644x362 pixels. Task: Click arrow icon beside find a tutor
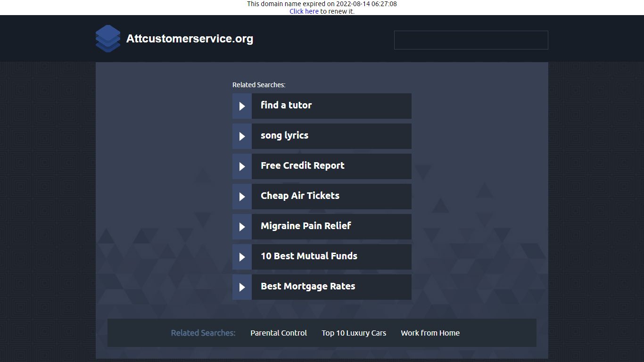point(242,106)
